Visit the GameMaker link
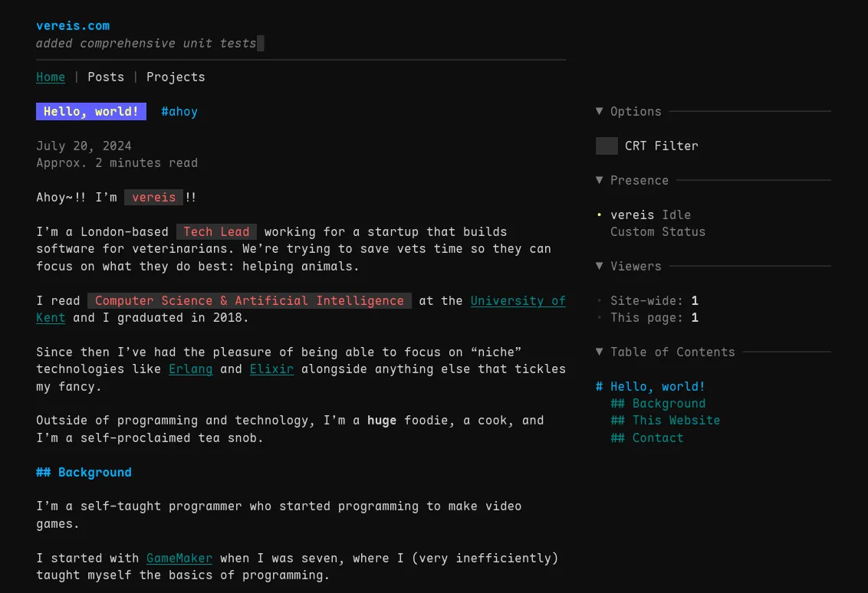This screenshot has height=593, width=868. 179,558
